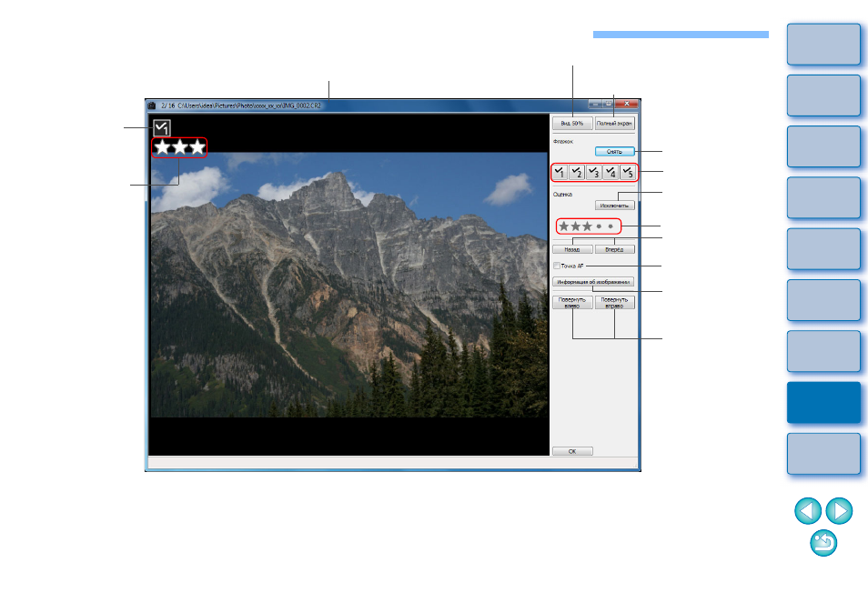Viewport: 868px width, 613px height.
Task: Set rating to two stars
Action: click(x=576, y=226)
